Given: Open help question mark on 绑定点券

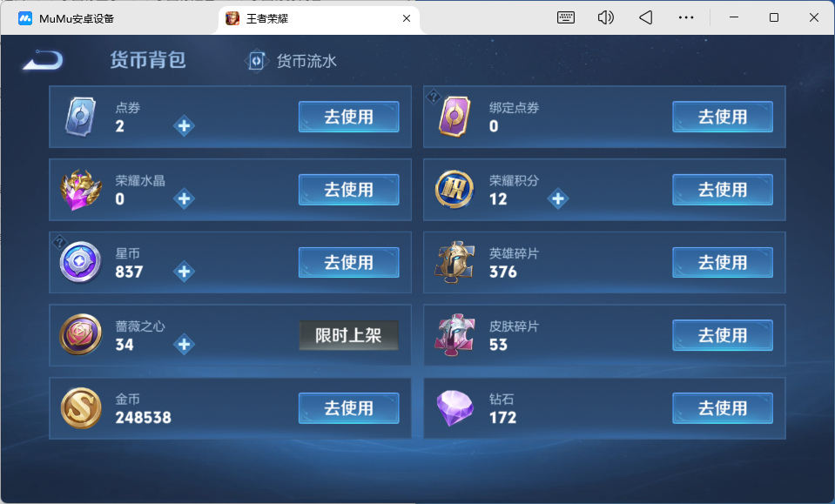Looking at the screenshot, I should tap(434, 97).
